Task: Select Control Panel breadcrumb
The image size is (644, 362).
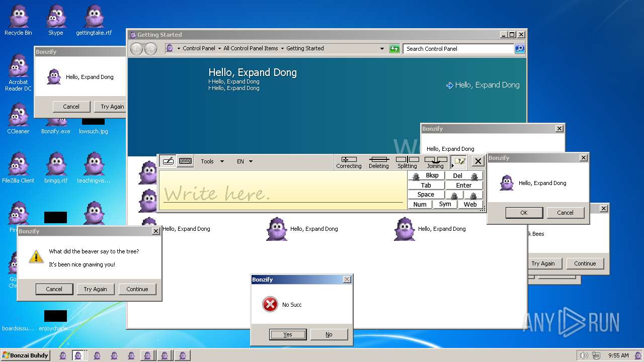Action: tap(199, 49)
